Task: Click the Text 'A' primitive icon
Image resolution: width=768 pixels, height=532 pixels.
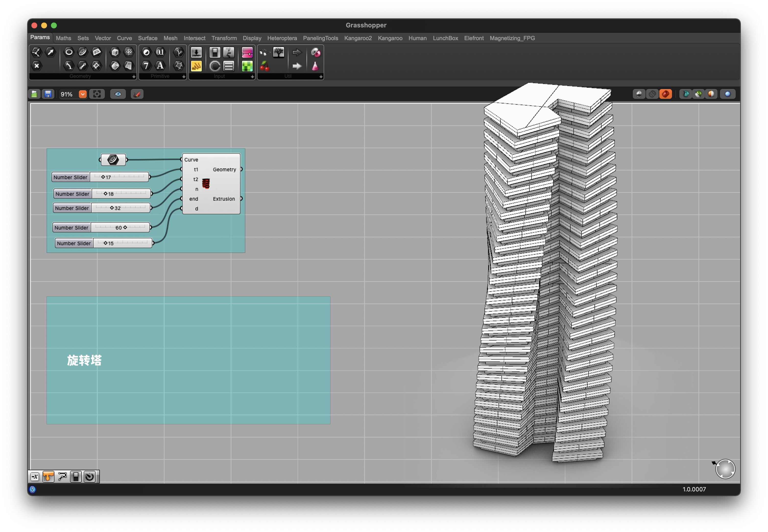Action: [x=160, y=66]
